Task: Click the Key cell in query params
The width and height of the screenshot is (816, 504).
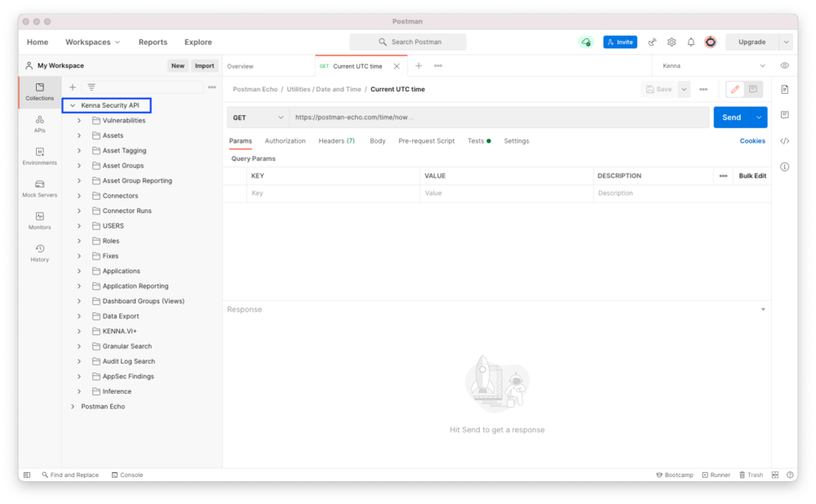Action: (334, 193)
